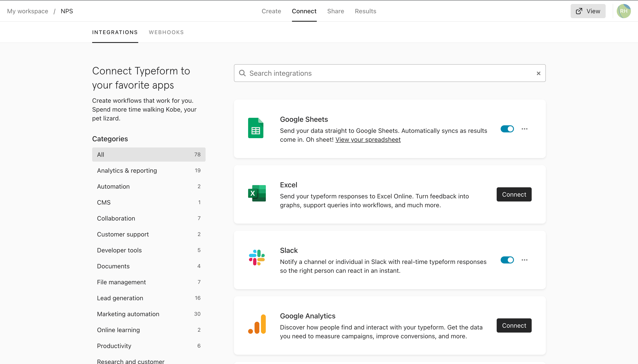Open Slack integration more options menu
This screenshot has width=638, height=364.
coord(524,260)
